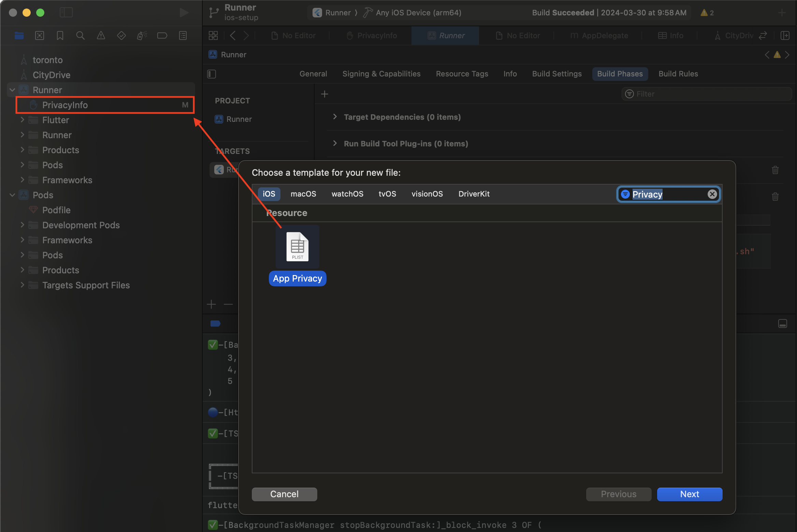Image resolution: width=797 pixels, height=532 pixels.
Task: Collapse the Runner project group
Action: click(12, 90)
